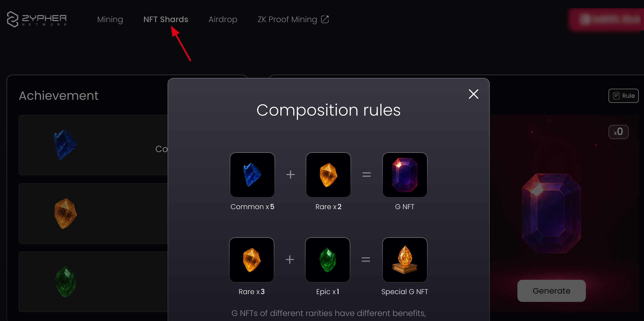
Task: Switch to the NFT Shards tab
Action: pos(166,19)
